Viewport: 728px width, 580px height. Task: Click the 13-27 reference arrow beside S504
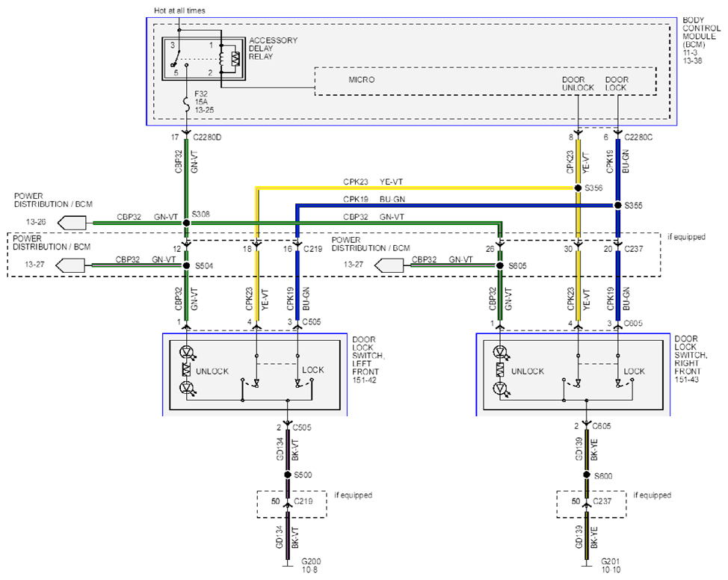(70, 265)
